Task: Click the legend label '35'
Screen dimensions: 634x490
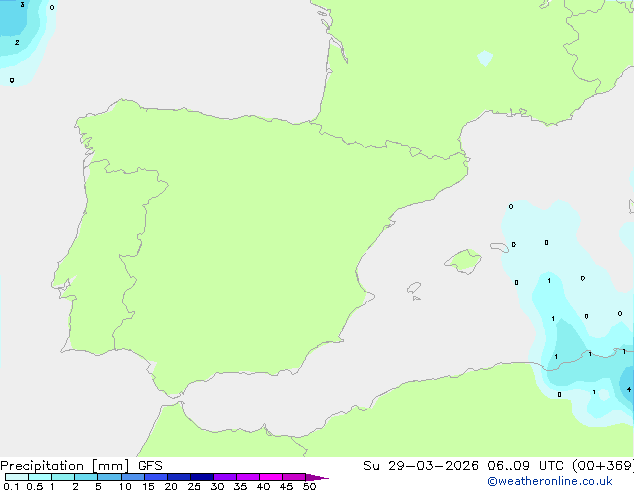Action: pyautogui.click(x=240, y=486)
